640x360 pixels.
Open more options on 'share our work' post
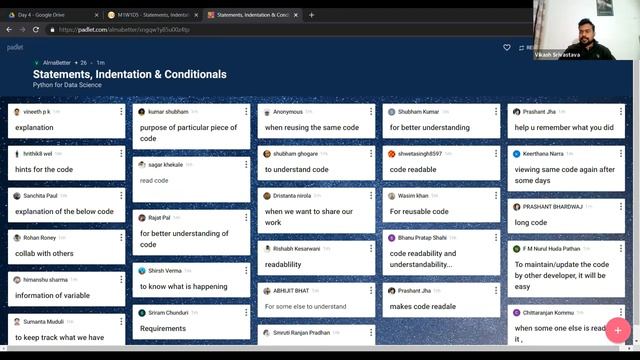pos(371,196)
